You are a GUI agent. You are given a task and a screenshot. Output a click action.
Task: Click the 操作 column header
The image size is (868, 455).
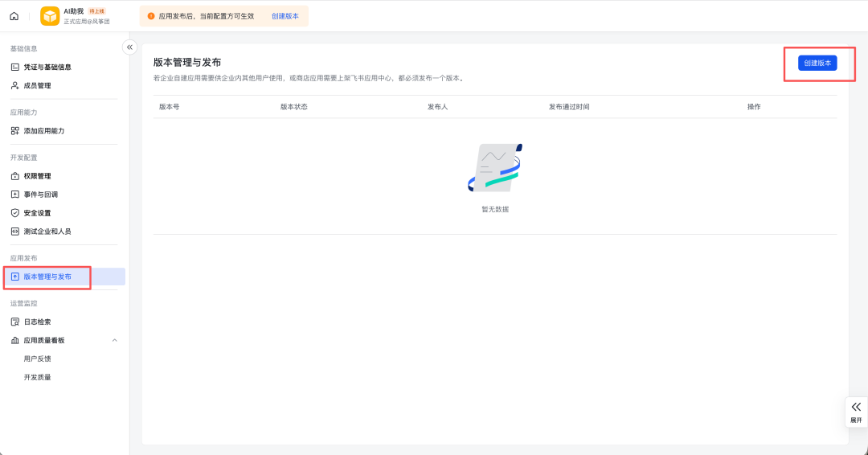(x=754, y=107)
